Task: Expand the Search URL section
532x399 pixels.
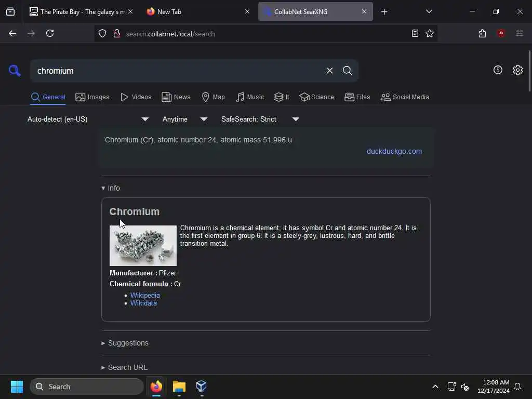Action: [124, 367]
